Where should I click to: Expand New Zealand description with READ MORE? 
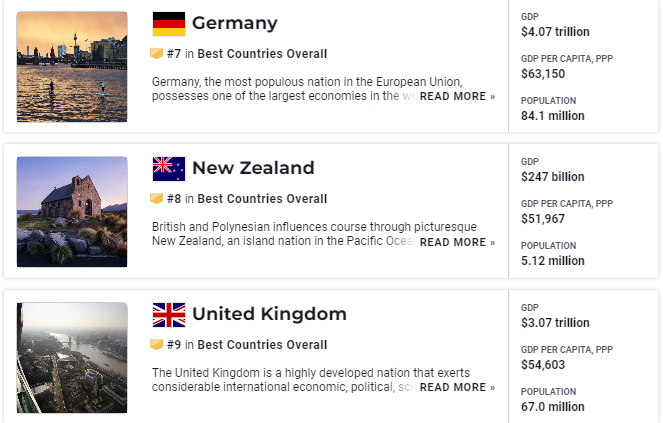pyautogui.click(x=457, y=242)
